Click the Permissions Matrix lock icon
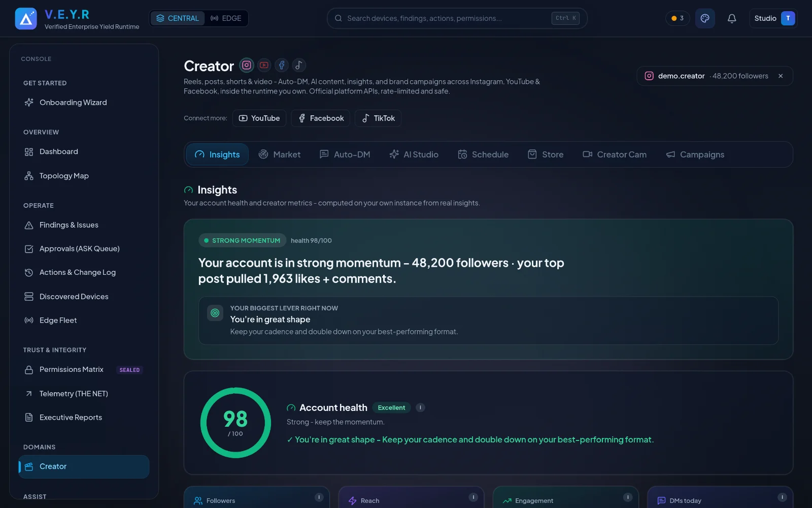 pos(29,370)
